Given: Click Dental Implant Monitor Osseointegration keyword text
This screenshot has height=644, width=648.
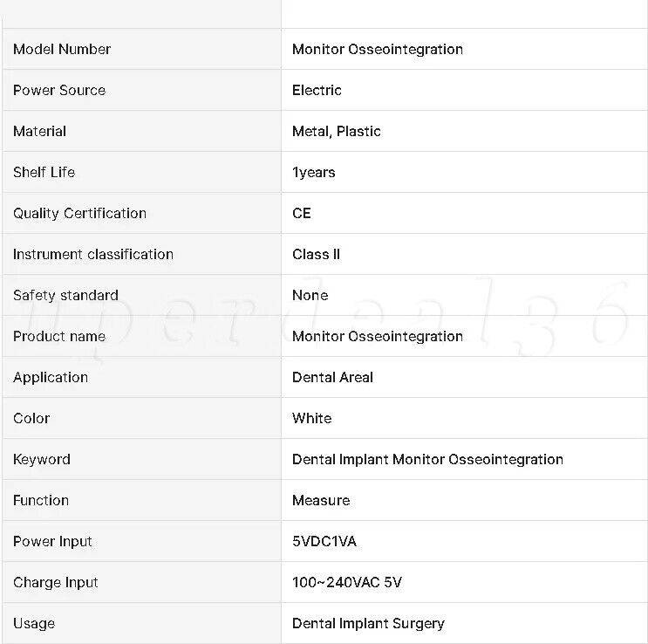Looking at the screenshot, I should click(427, 459).
